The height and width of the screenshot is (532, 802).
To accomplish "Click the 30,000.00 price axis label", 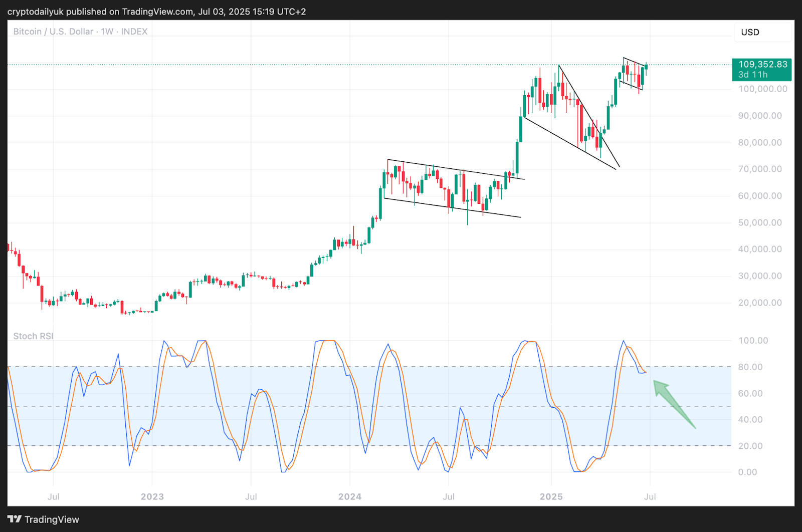I will coord(760,276).
